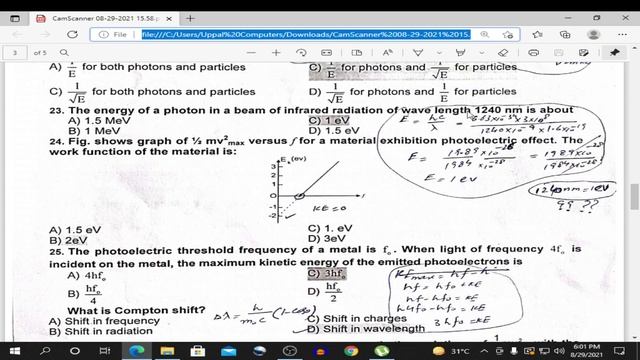Click answer option 'B) 2eV' in question 24

68,240
